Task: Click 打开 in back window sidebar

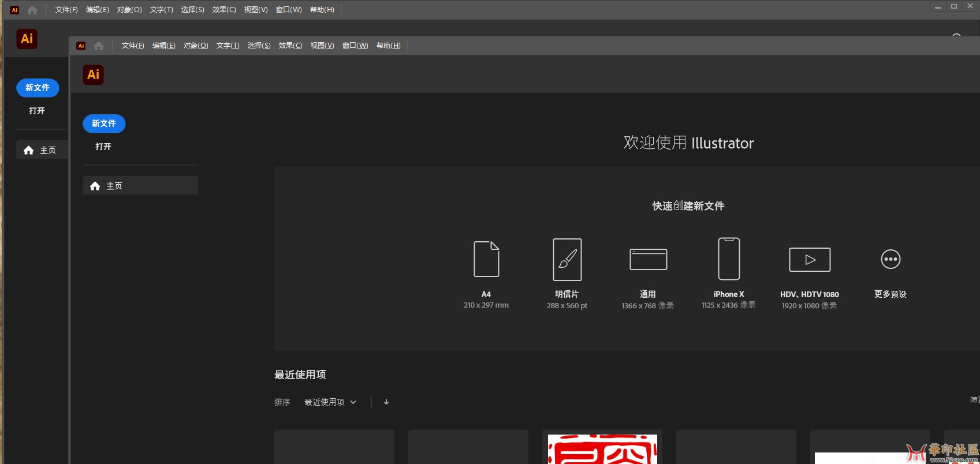Action: [37, 111]
